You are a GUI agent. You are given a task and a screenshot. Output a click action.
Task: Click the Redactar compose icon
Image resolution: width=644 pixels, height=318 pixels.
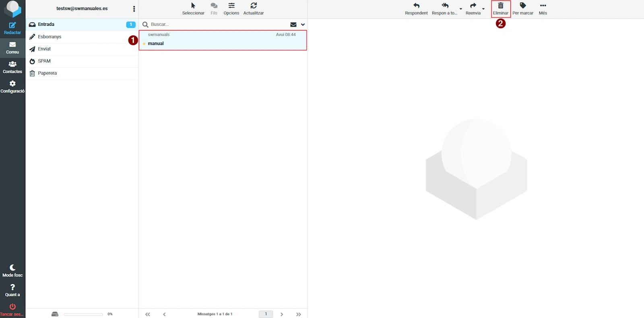(12, 25)
